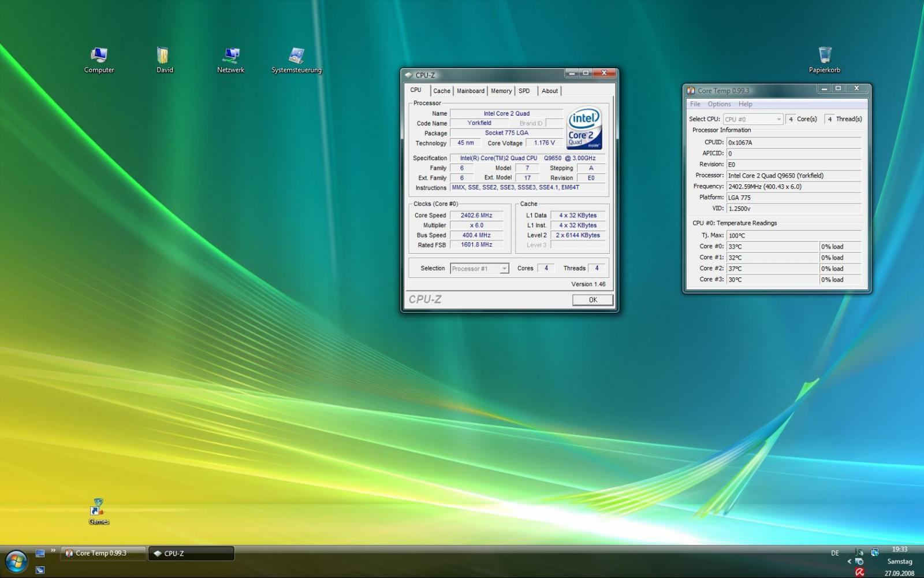Viewport: 924px width, 578px height.
Task: Open the Computer desktop icon
Action: 99,56
